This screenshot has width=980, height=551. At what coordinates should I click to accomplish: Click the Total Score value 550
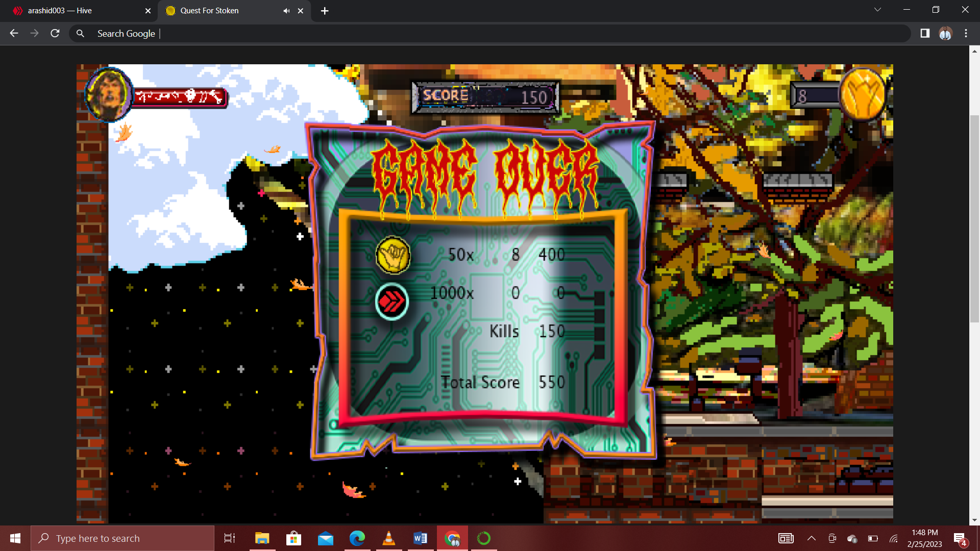552,382
